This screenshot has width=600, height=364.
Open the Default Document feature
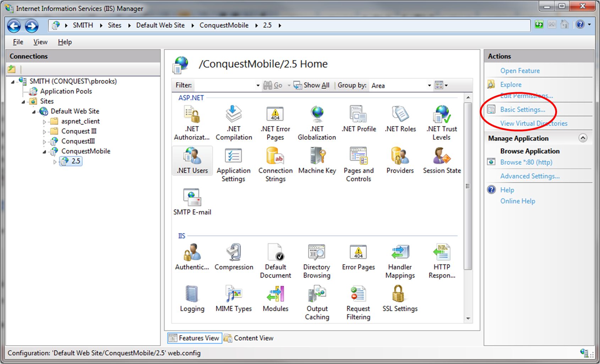coord(275,261)
